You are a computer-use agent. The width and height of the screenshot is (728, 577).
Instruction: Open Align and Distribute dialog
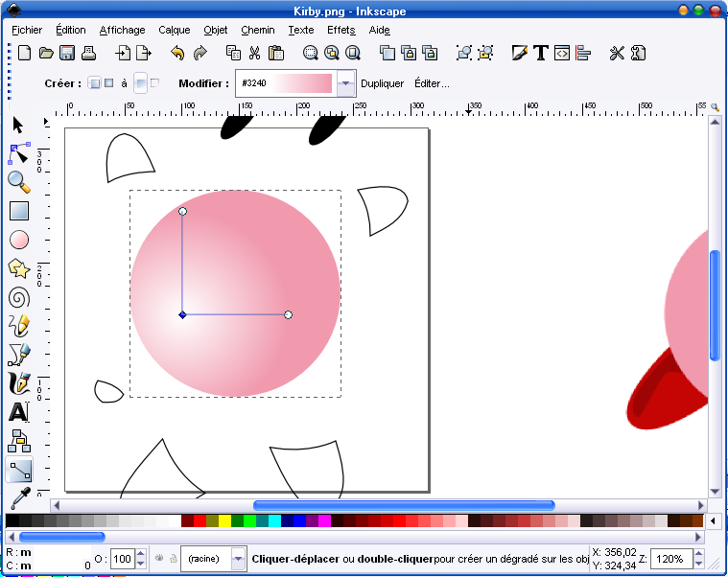tap(583, 53)
